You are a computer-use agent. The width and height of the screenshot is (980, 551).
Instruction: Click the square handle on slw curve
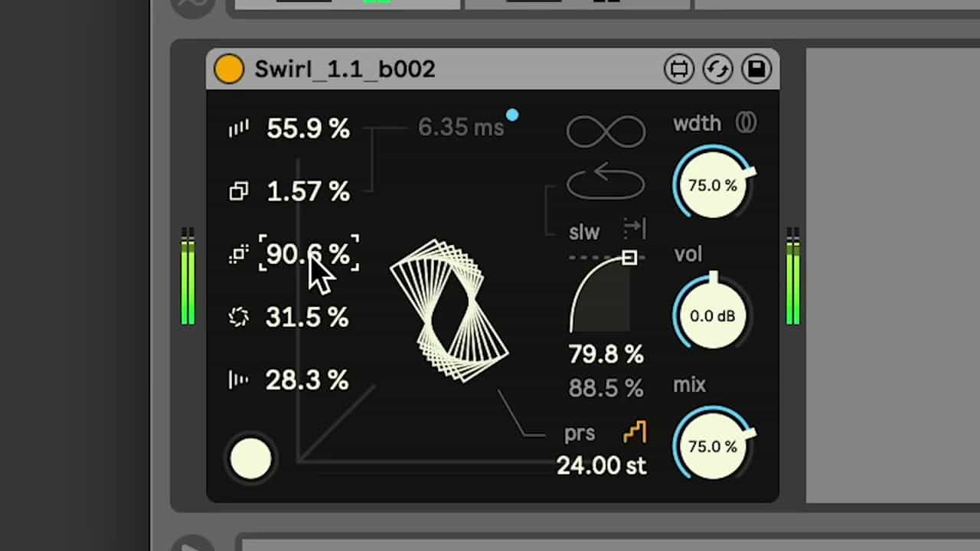[x=629, y=257]
